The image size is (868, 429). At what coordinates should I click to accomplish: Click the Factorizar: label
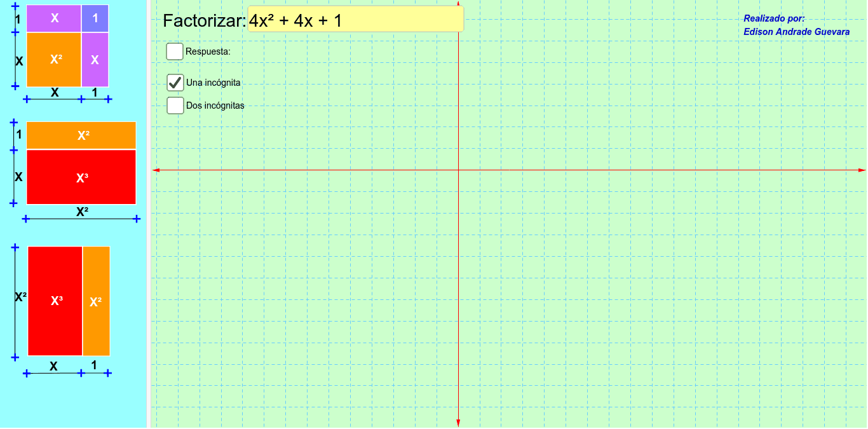point(204,21)
